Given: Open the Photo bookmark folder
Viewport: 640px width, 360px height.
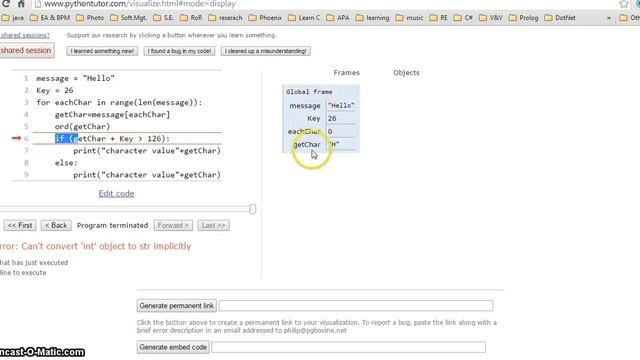Looking at the screenshot, I should (90, 18).
